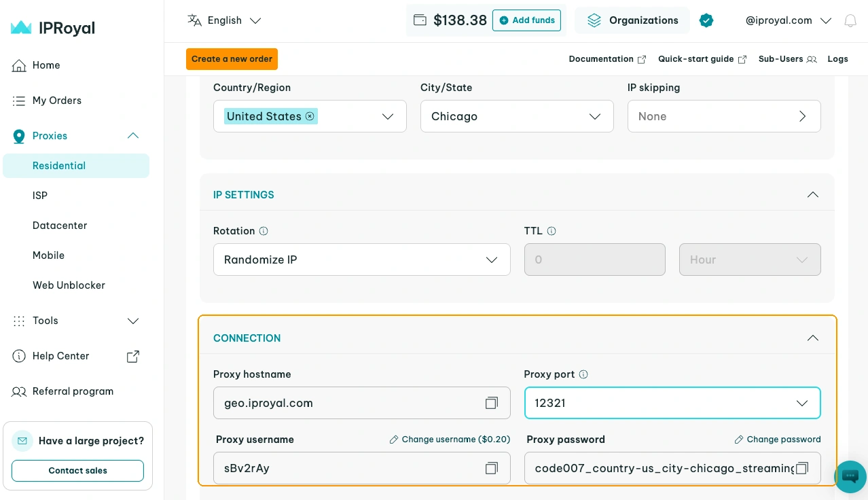Viewport: 868px width, 500px height.
Task: Open the @iproyal.com account dropdown
Action: (788, 20)
